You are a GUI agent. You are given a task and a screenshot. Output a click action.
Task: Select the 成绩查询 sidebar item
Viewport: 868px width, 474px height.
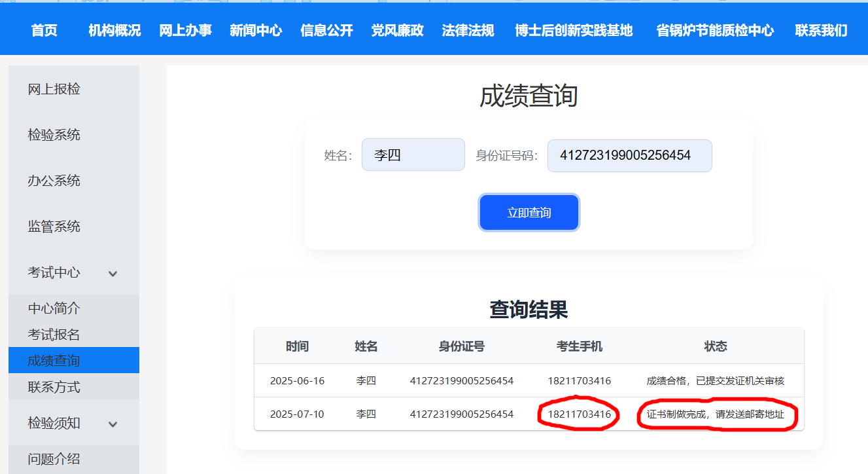pyautogui.click(x=54, y=361)
